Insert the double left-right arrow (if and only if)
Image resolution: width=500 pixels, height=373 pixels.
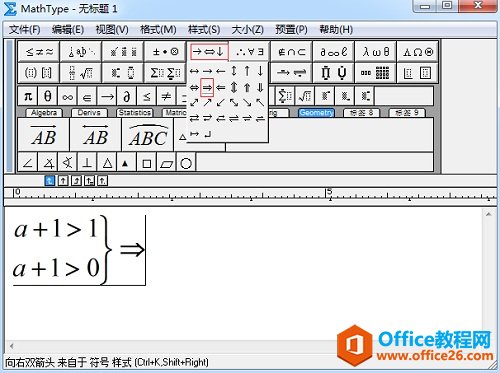click(x=194, y=88)
